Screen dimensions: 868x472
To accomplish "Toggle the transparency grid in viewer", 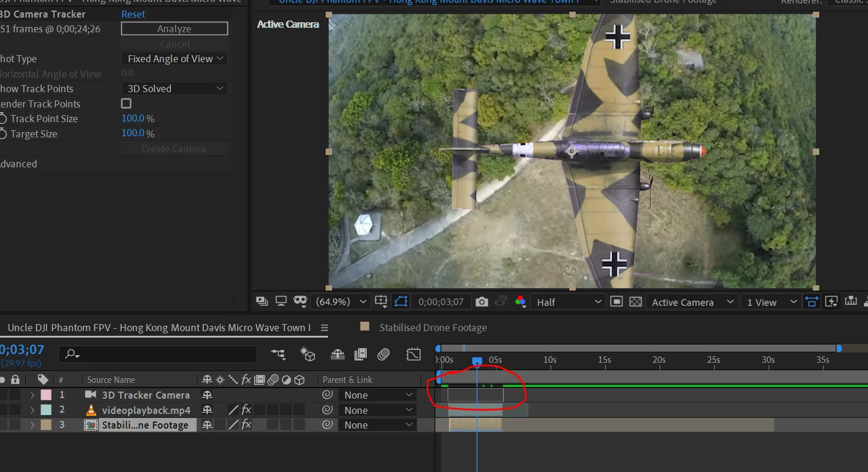I will coord(636,302).
